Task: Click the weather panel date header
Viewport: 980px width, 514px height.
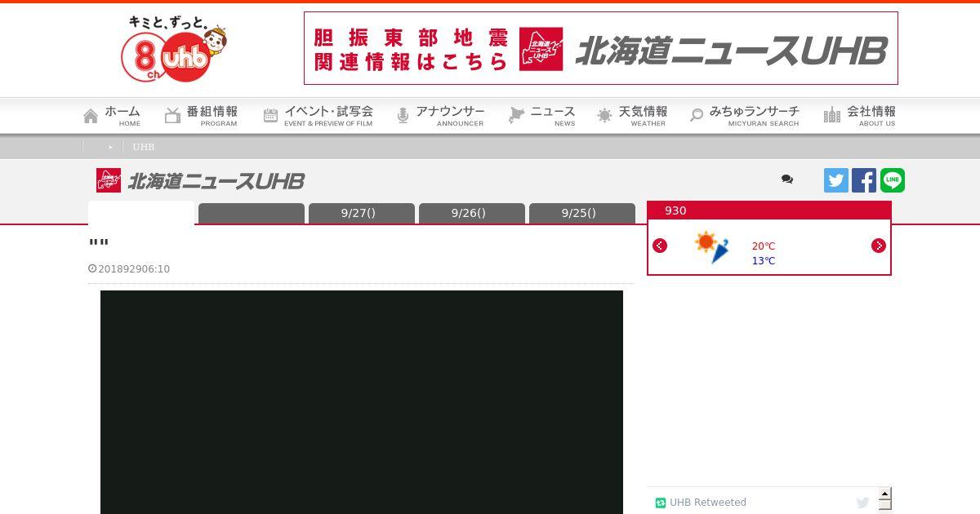Action: [x=768, y=210]
